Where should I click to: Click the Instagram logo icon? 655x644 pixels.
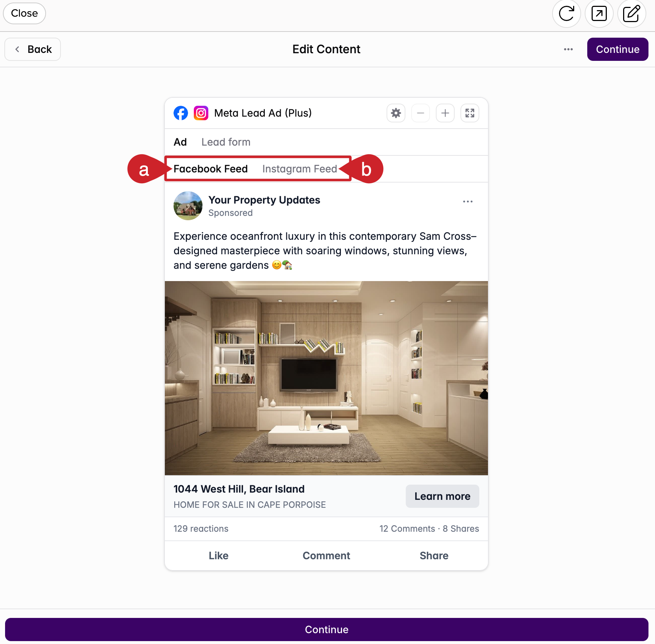(x=201, y=113)
